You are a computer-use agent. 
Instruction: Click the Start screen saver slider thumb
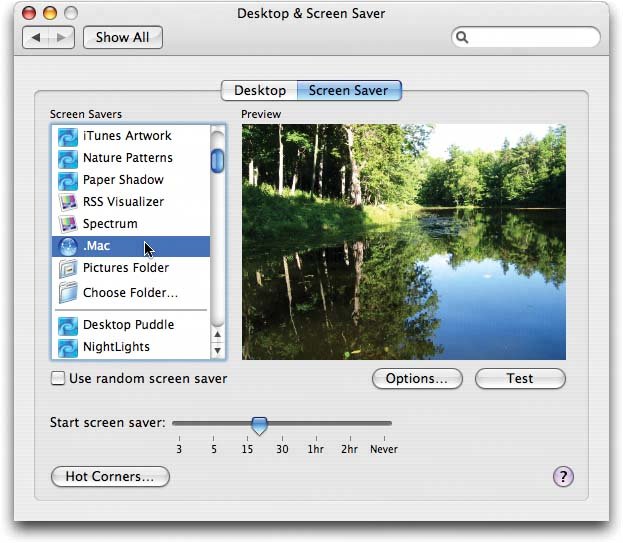[259, 425]
